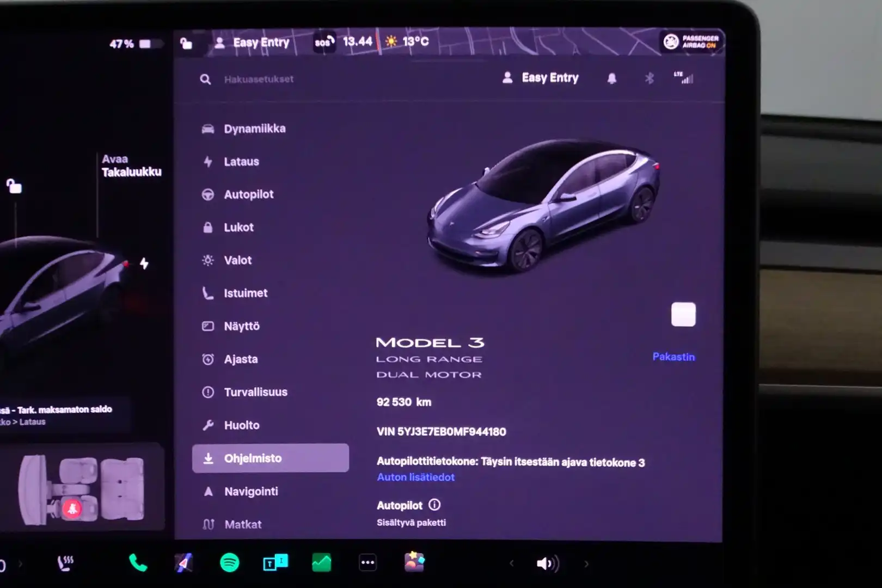The width and height of the screenshot is (882, 588).
Task: Open the blue T app icon in dock
Action: coord(275,562)
